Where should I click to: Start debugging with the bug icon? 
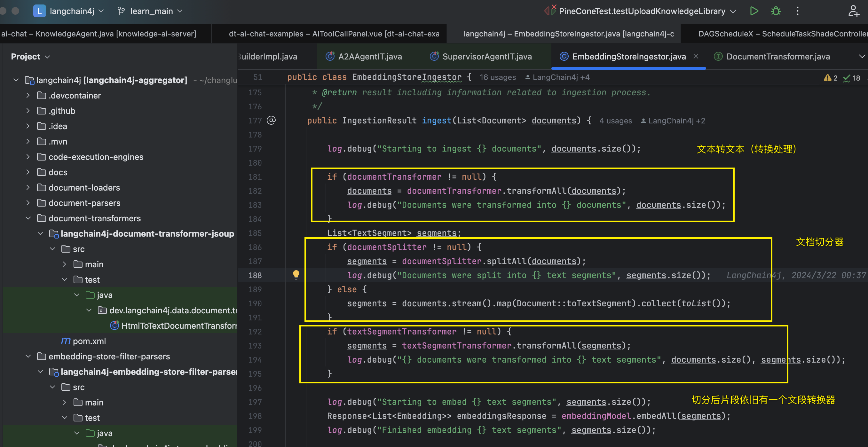(776, 11)
